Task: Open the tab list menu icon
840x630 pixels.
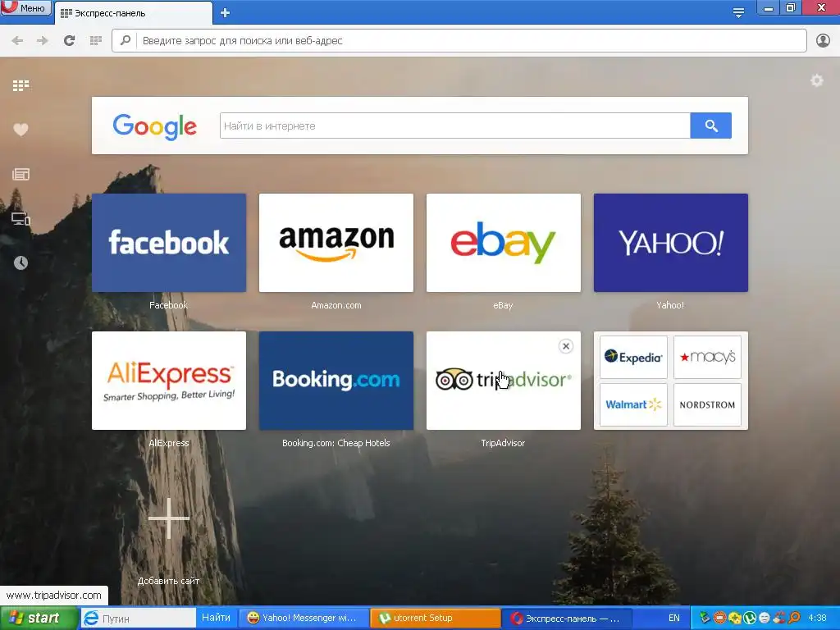Action: click(738, 12)
